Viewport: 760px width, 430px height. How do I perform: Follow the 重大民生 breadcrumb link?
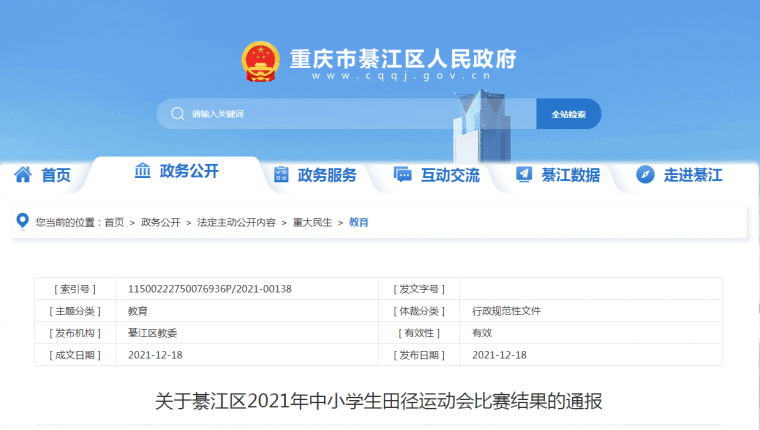point(311,222)
